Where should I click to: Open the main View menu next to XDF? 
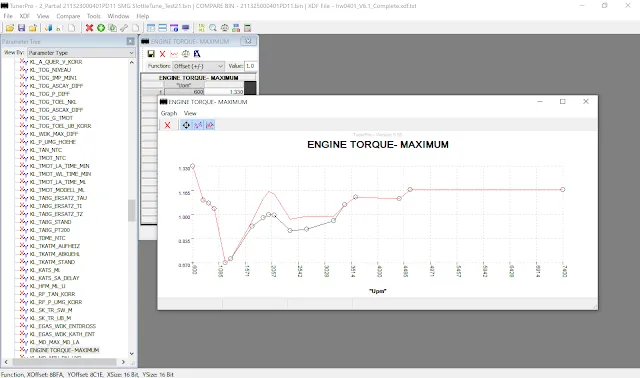43,16
